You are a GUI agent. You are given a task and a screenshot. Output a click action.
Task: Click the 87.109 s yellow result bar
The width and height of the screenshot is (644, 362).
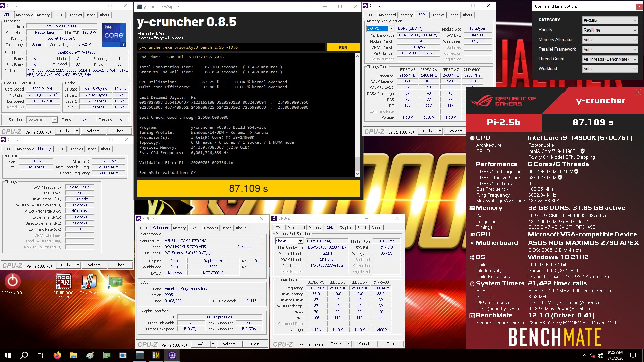[248, 188]
